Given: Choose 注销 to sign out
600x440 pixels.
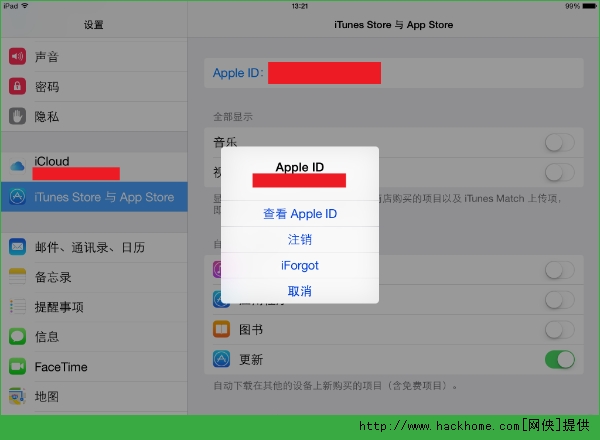Looking at the screenshot, I should click(300, 240).
